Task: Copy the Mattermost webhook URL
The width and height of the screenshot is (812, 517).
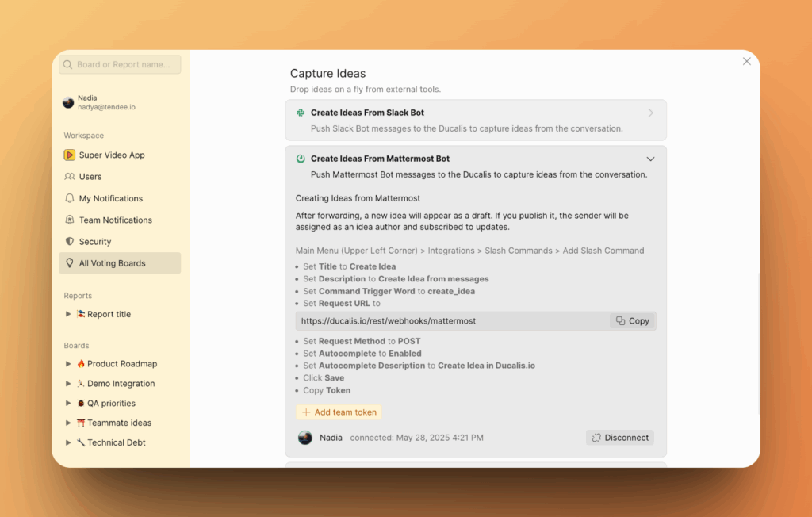Action: [x=633, y=321]
